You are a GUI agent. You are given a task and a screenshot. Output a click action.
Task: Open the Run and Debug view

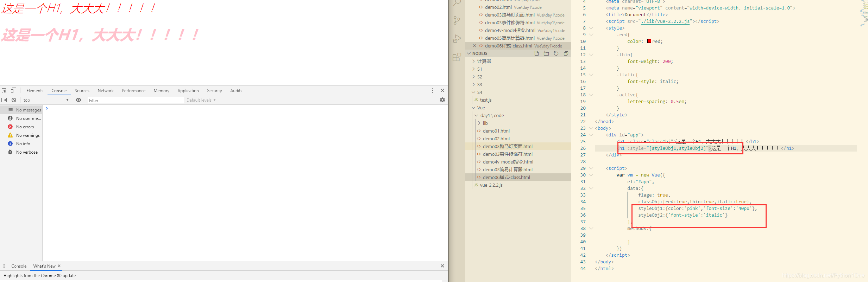click(x=457, y=39)
